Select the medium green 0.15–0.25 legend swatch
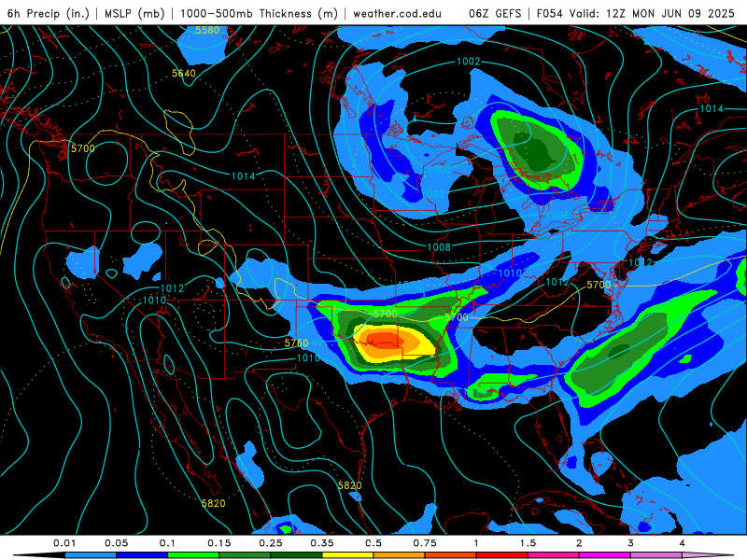The width and height of the screenshot is (747, 560). [245, 555]
